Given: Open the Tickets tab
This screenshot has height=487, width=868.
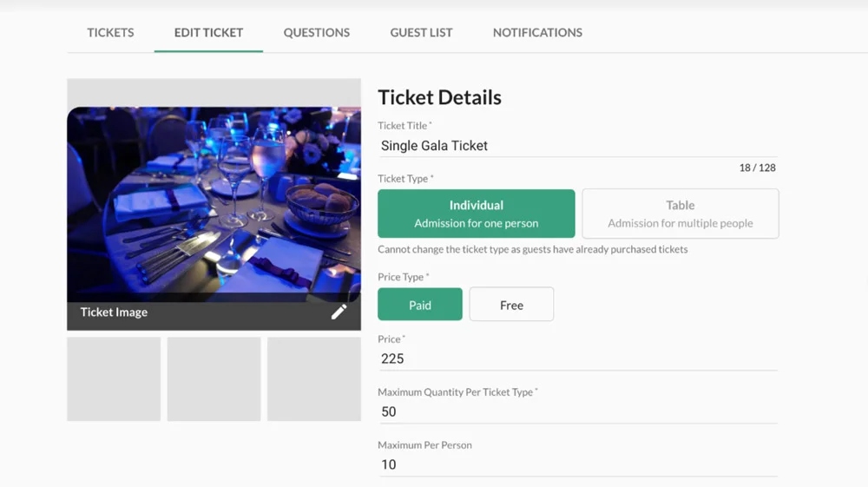Looking at the screenshot, I should (110, 32).
